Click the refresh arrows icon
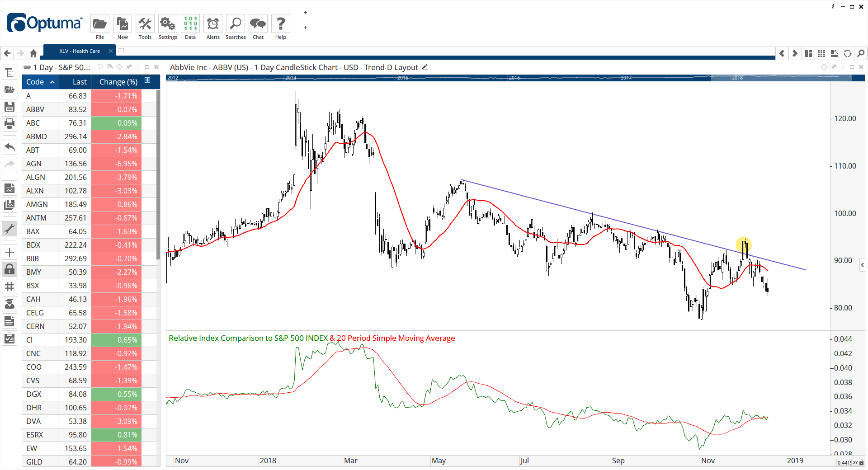Viewport: 868px width, 470px height. point(848,53)
